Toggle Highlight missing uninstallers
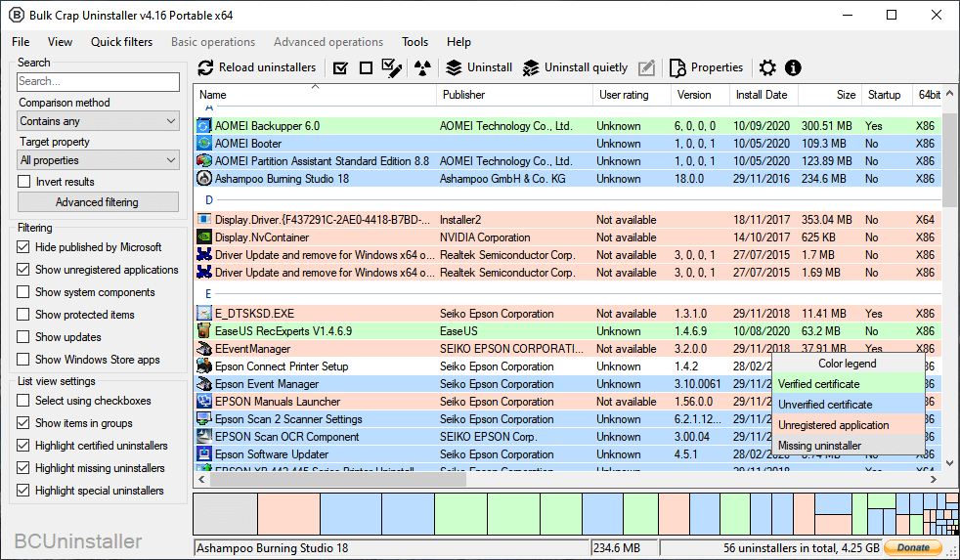960x560 pixels. pyautogui.click(x=23, y=468)
